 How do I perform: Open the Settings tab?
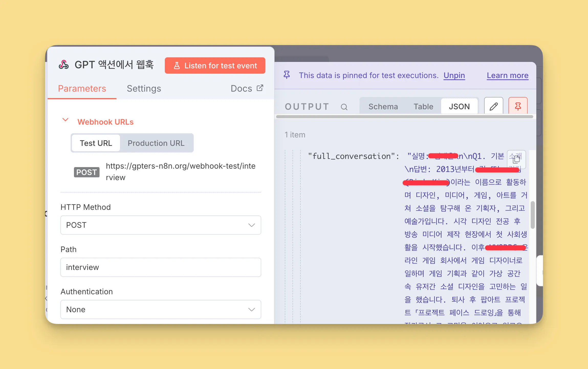pyautogui.click(x=144, y=89)
